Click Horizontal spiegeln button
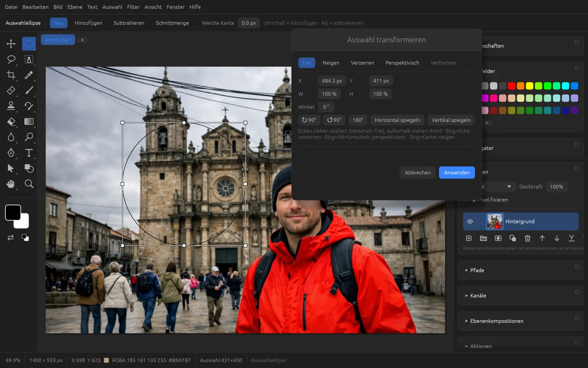The image size is (588, 368). coord(397,120)
